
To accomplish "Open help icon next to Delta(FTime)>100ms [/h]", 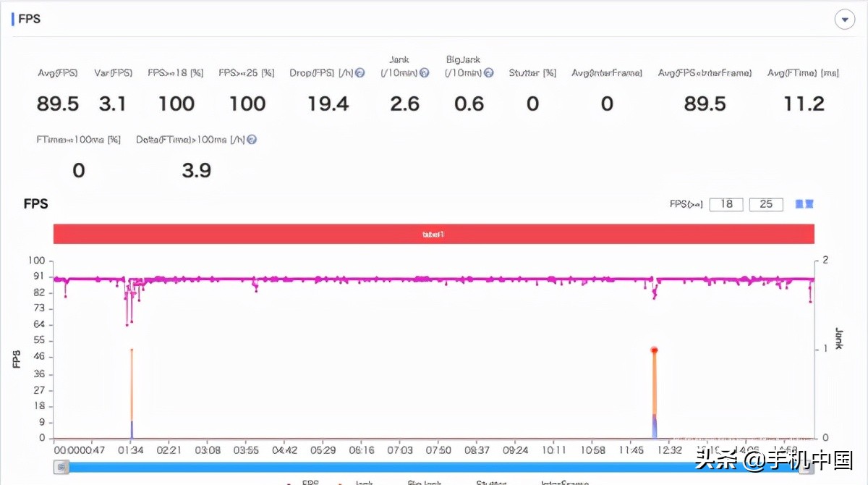I will pos(252,140).
